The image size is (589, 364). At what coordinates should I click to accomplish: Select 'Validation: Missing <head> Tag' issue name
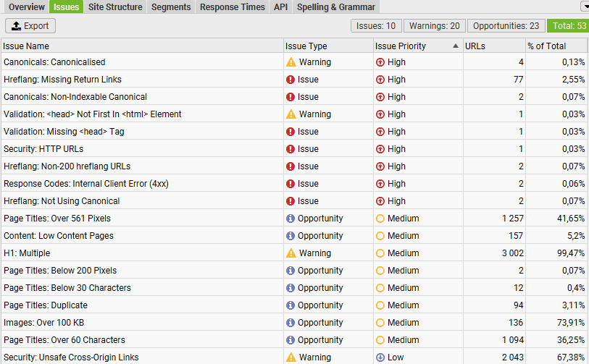tap(64, 132)
